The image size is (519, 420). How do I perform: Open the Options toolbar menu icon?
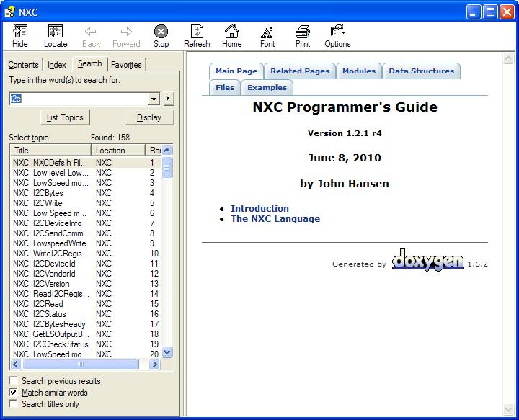[337, 32]
